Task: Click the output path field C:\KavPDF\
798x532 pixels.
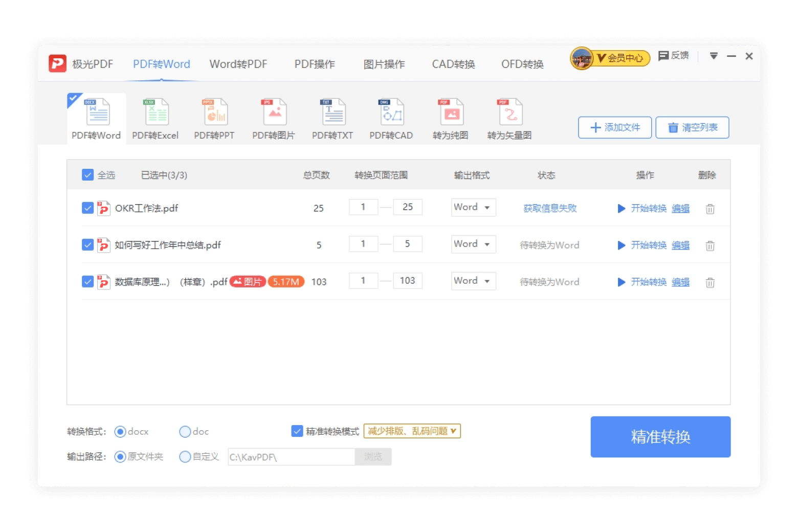Action: (x=291, y=457)
